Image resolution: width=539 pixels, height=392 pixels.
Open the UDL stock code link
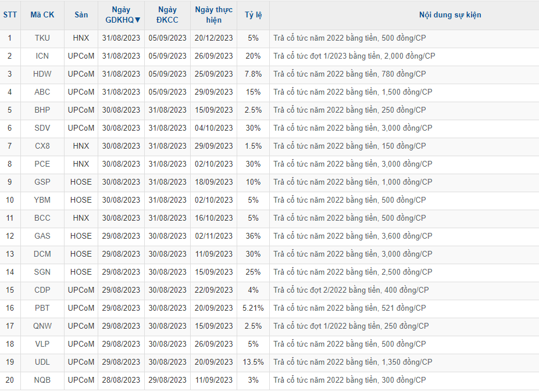(42, 362)
